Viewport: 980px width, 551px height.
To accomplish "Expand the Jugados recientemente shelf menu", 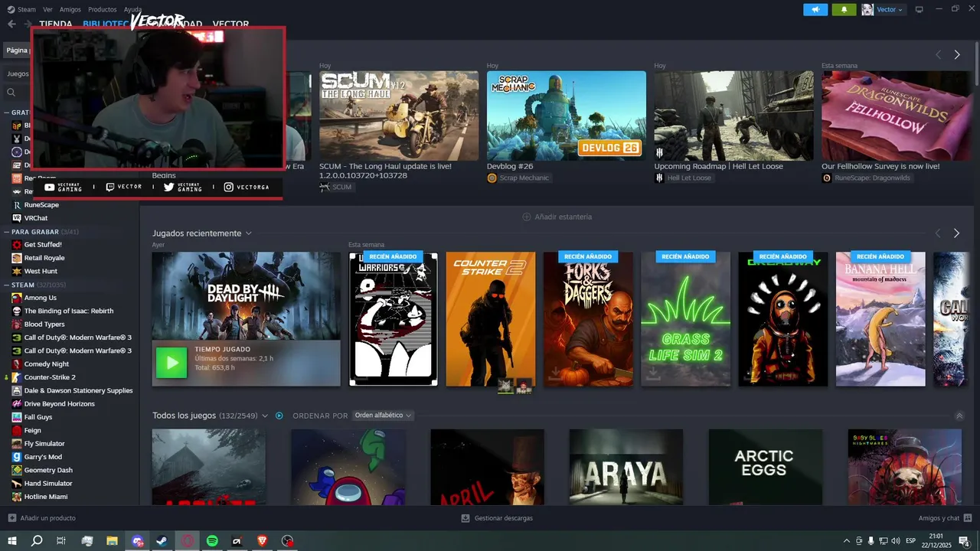I will pos(249,233).
